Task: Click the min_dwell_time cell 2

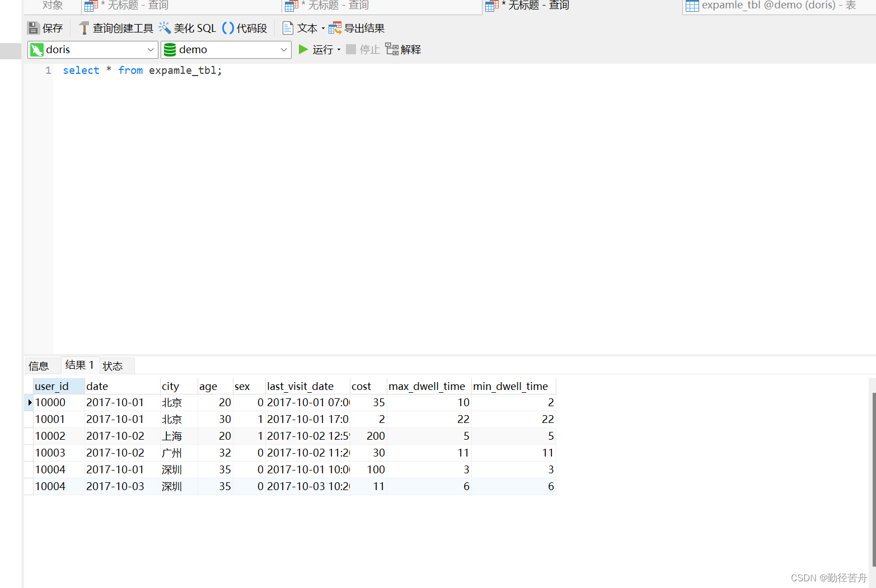Action: click(x=513, y=402)
